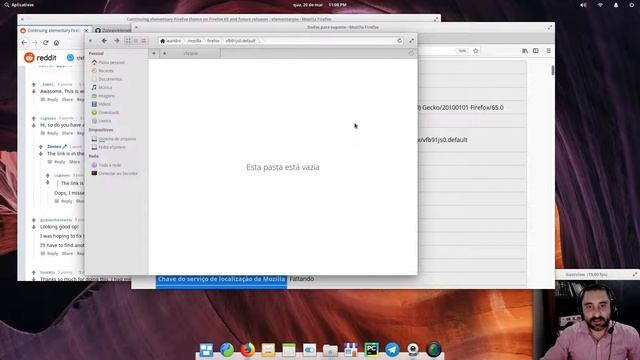Open the notifications bell indicator
The height and width of the screenshot is (360, 640).
[x=616, y=5]
